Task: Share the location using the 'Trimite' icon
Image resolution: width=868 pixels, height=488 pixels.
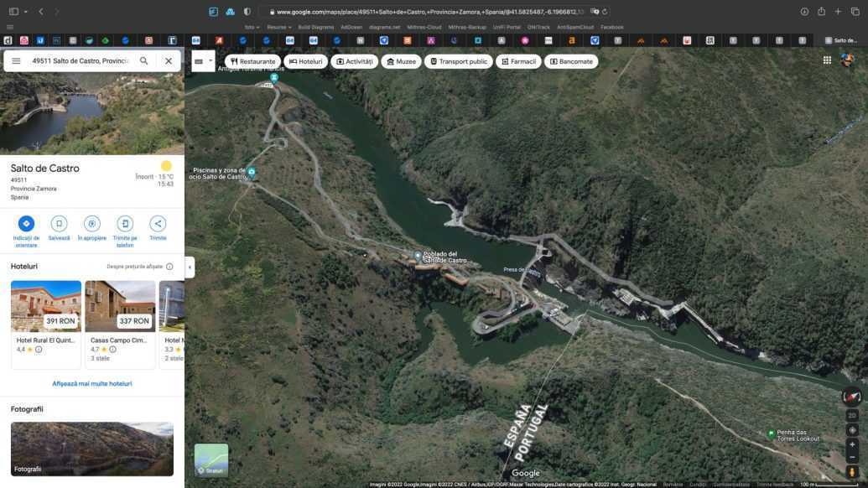Action: [x=158, y=224]
